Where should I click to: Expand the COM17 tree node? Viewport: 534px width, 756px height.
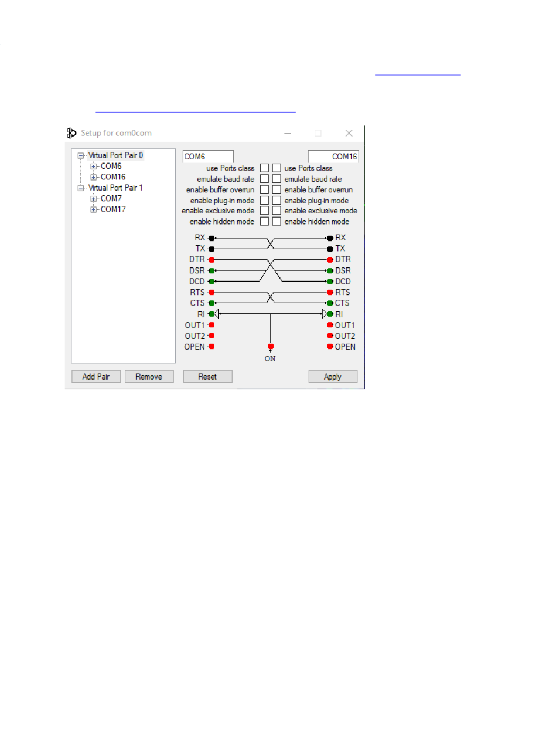(x=93, y=209)
